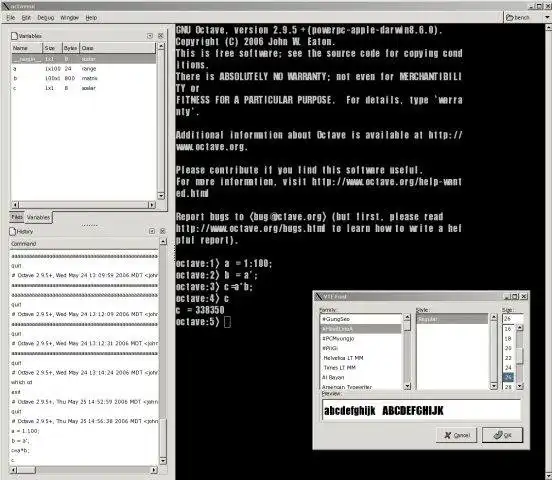Select font size 24
This screenshot has height=480, width=552.
click(x=508, y=368)
